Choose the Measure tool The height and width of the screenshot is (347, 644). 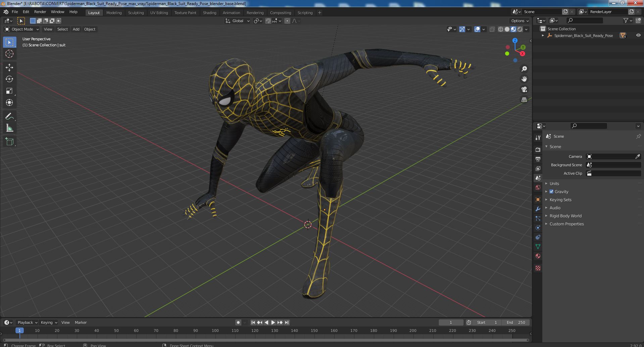click(x=9, y=128)
